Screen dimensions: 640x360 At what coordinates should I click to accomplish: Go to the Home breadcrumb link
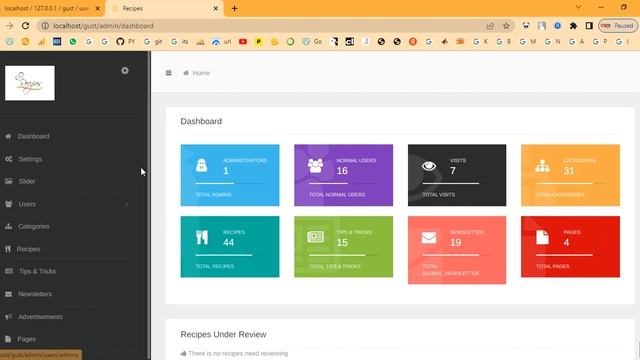coord(201,73)
